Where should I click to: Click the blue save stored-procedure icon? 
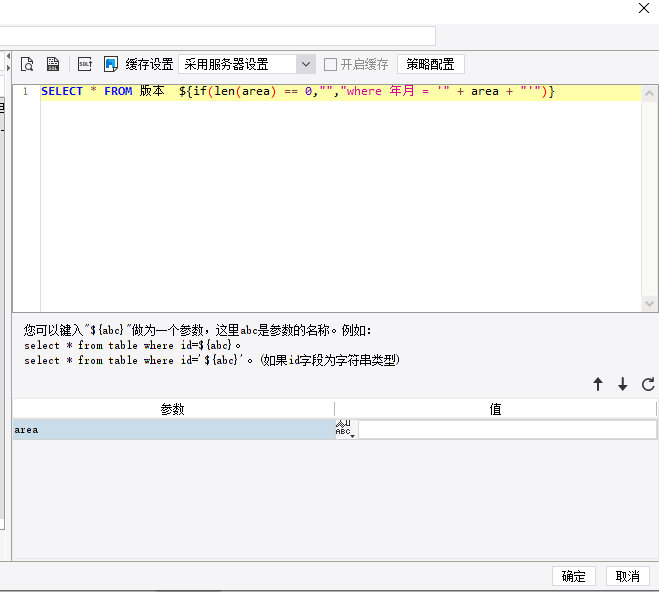click(111, 64)
